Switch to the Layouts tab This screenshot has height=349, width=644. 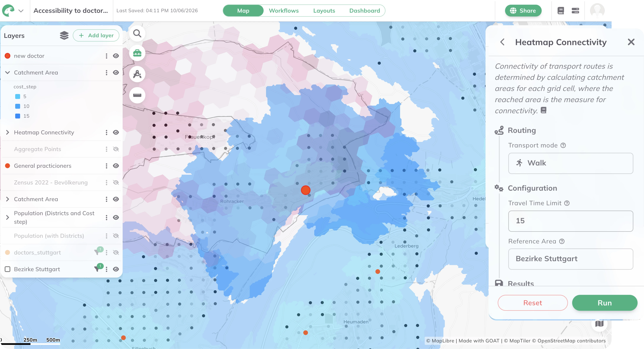[x=324, y=10]
